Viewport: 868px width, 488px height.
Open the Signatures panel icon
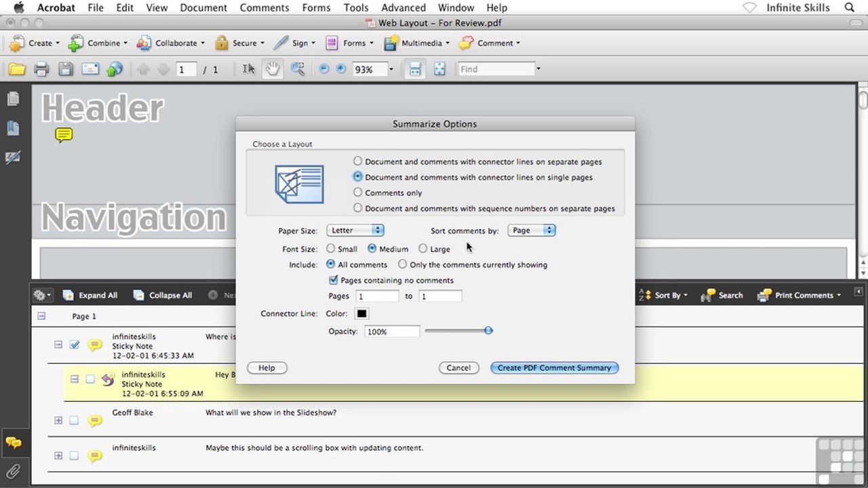(13, 157)
